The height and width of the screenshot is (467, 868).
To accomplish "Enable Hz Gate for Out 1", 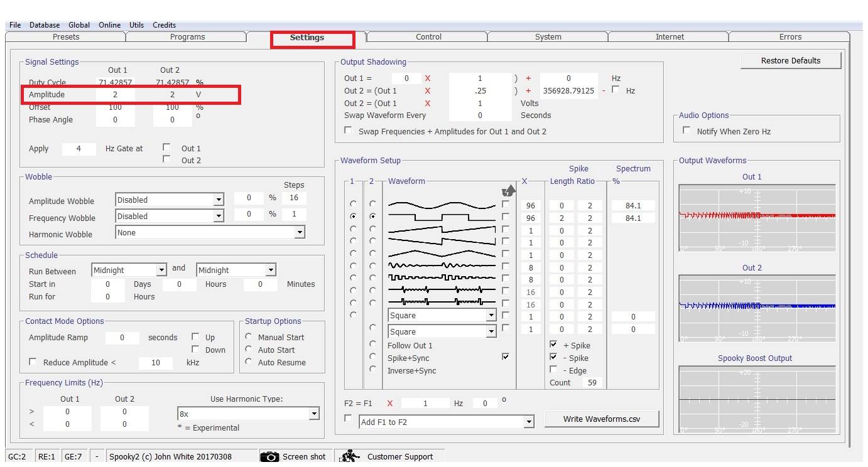I will click(166, 148).
